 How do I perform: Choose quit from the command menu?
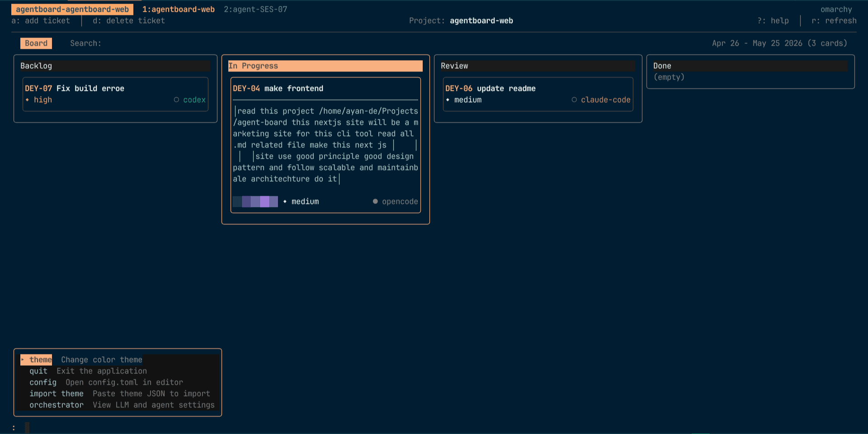point(38,371)
